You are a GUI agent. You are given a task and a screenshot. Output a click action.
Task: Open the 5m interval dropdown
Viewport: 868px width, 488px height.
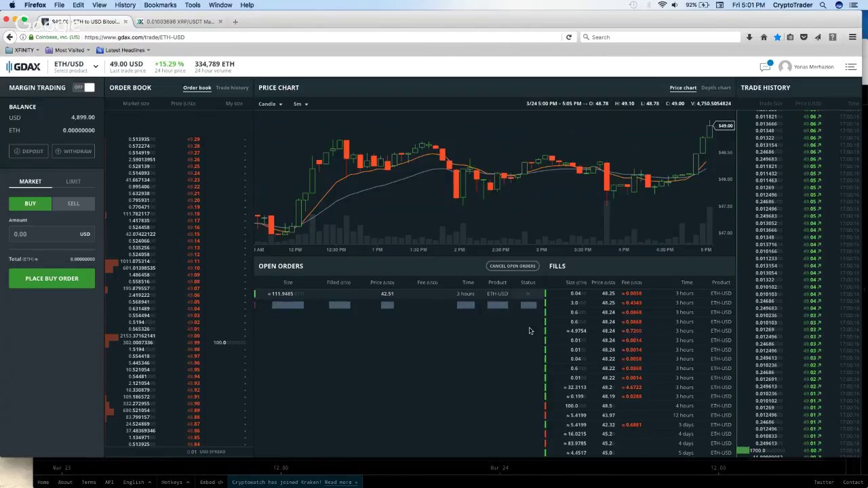pyautogui.click(x=300, y=104)
